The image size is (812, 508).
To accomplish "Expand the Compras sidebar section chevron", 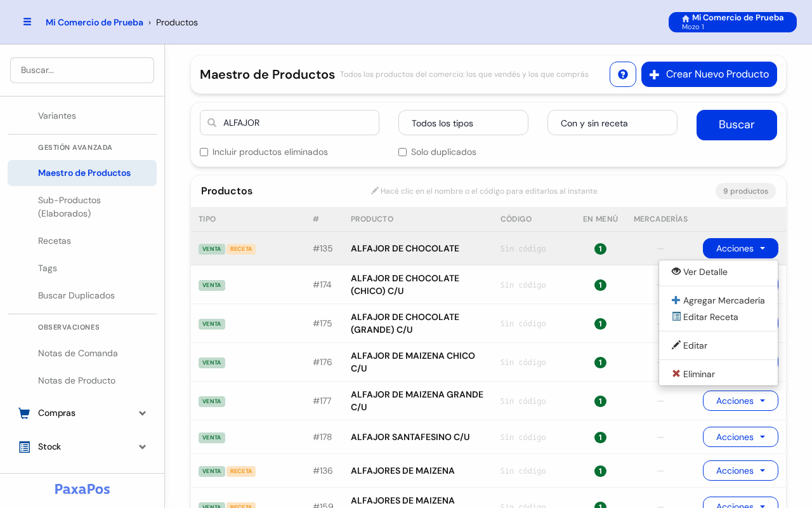I will pyautogui.click(x=143, y=413).
